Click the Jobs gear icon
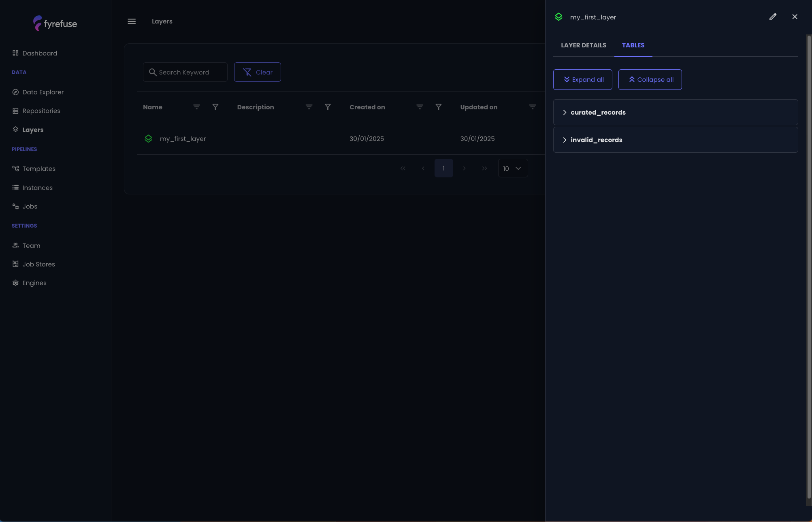The height and width of the screenshot is (522, 812). point(15,206)
